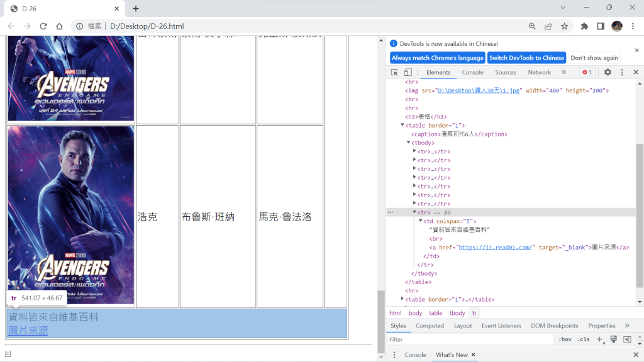Click the ellipsis beside selected tr

[390, 212]
